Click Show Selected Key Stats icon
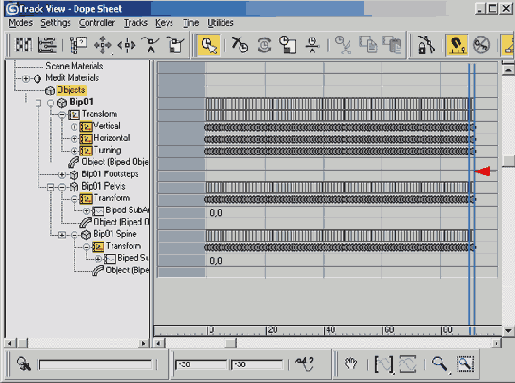This screenshot has width=515, height=383. coord(304,364)
